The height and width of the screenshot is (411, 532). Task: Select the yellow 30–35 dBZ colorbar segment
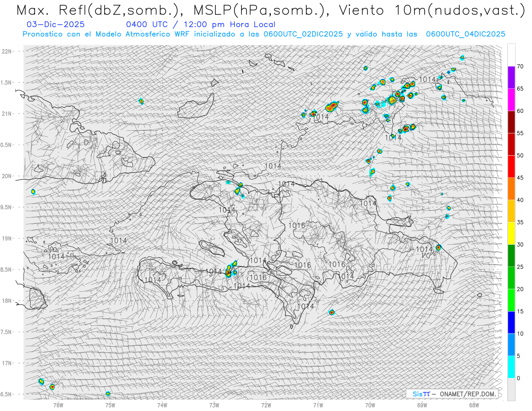[x=511, y=233]
